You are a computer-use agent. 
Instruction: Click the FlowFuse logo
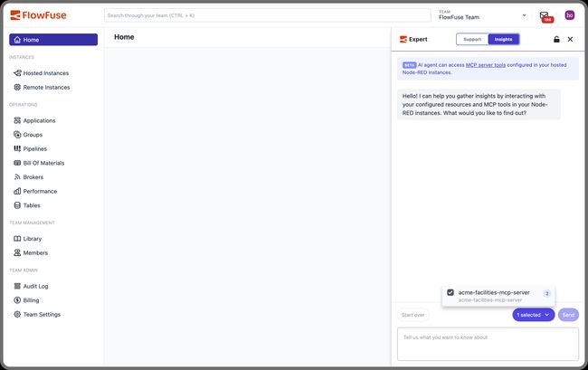38,15
